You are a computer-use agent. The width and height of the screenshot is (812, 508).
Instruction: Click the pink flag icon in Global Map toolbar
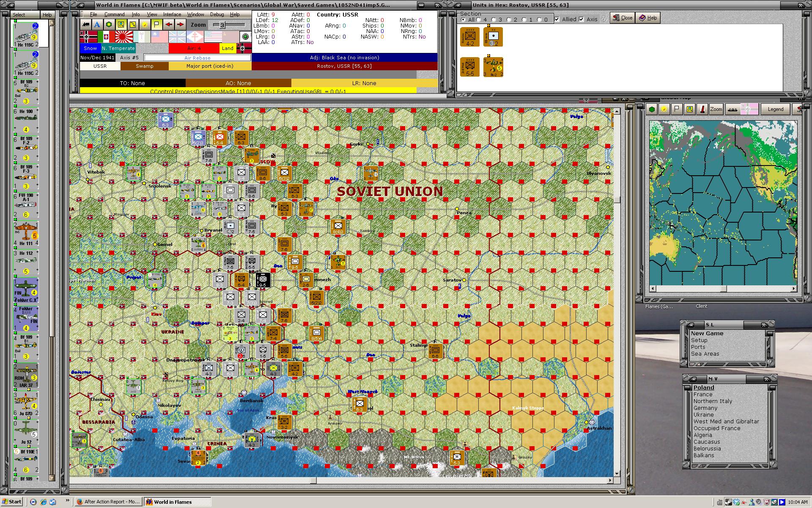click(x=749, y=109)
